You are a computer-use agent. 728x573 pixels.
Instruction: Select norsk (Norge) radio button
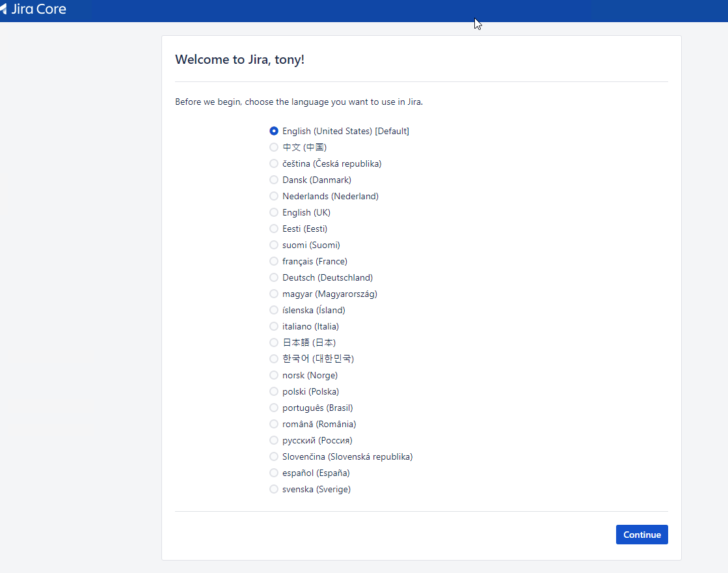coord(274,375)
